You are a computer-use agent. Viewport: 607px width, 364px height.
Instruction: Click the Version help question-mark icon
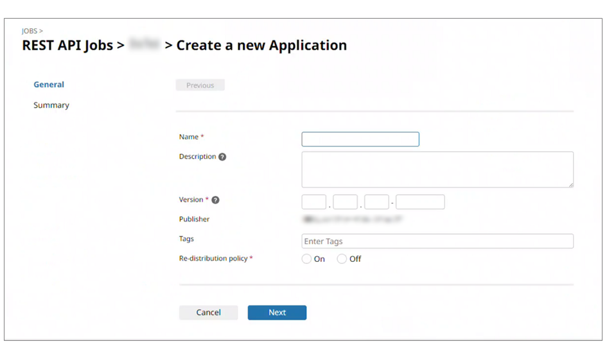pos(215,200)
